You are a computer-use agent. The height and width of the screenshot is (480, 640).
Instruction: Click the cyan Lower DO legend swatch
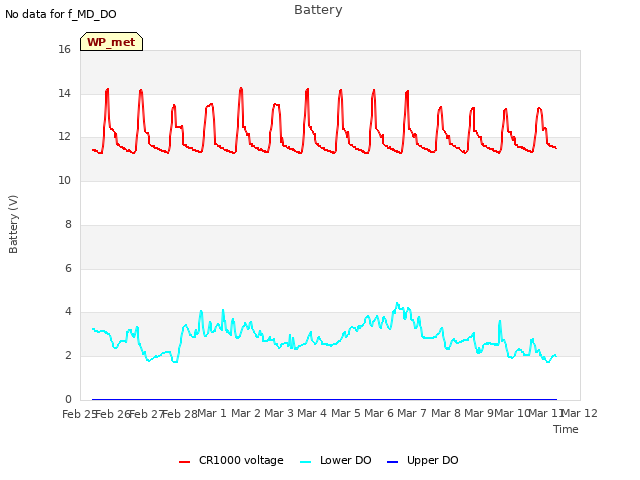(306, 462)
